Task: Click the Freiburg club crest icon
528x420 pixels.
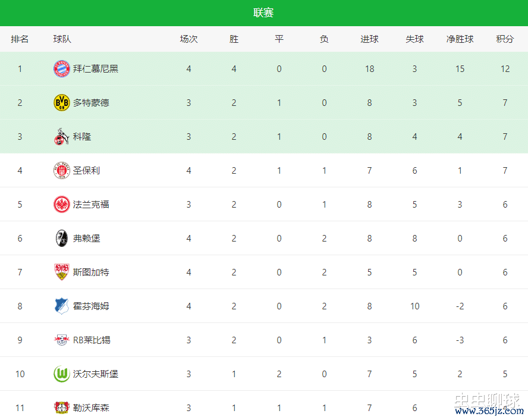Action: point(62,238)
